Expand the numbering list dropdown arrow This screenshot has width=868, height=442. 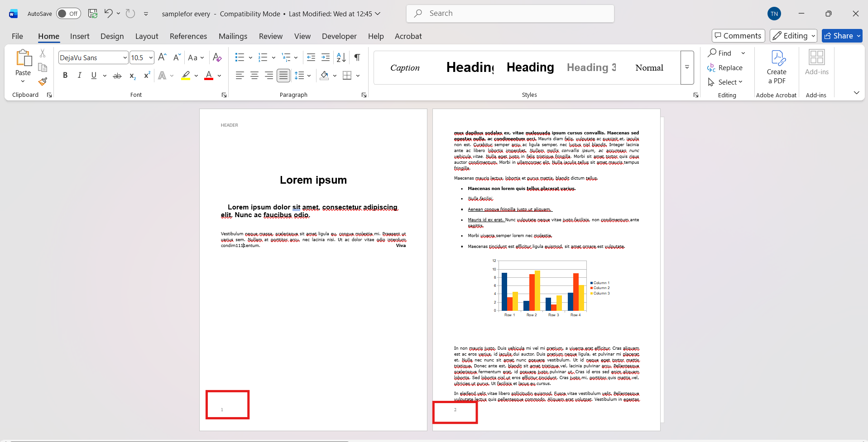(x=273, y=57)
